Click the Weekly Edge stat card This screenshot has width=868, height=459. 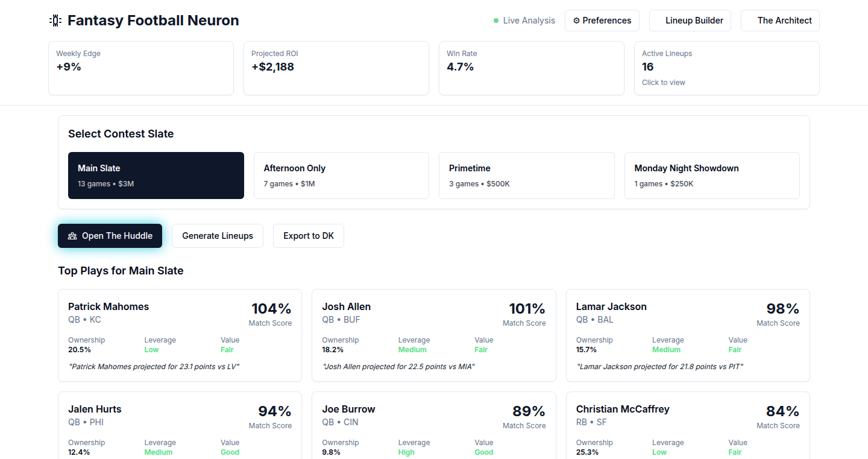(x=141, y=68)
